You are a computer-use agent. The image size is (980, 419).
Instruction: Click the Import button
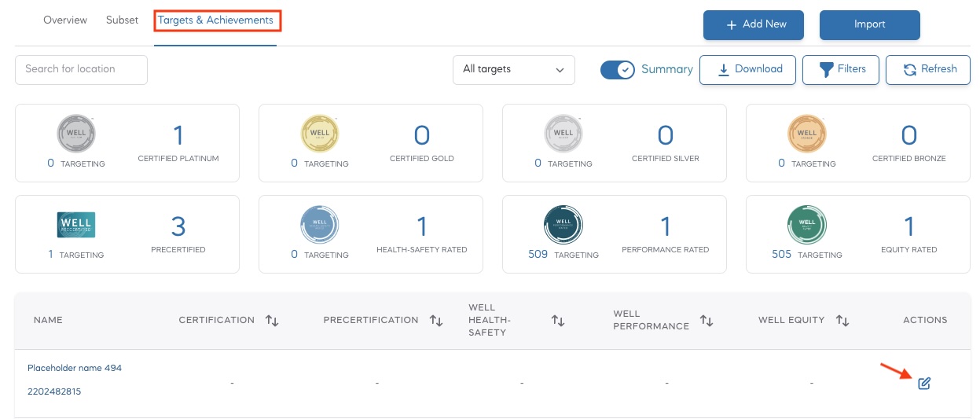(870, 24)
